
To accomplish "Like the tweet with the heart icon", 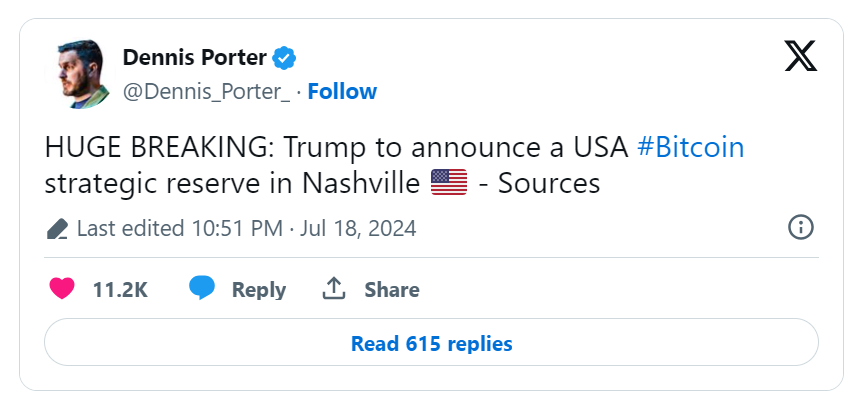I will click(x=62, y=289).
